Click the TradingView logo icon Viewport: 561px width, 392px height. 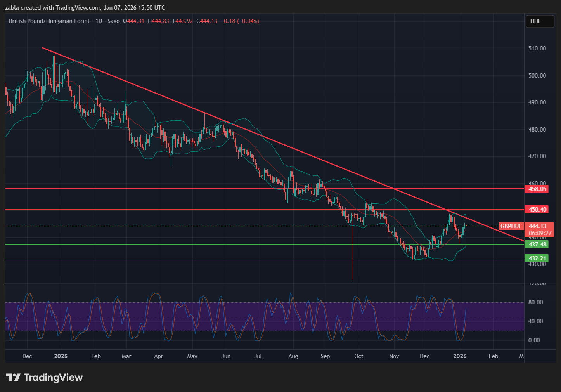point(13,377)
